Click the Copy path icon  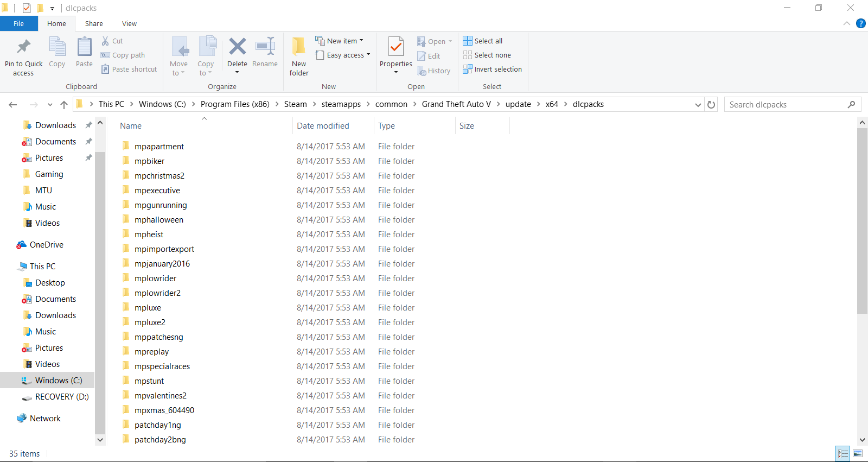[105, 55]
